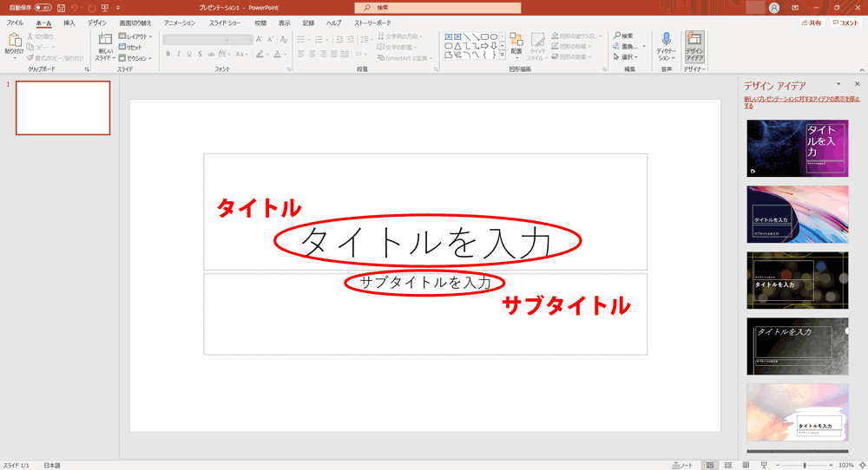Screen dimensions: 868x470
Task: Click the bullets list icon
Action: click(x=300, y=39)
